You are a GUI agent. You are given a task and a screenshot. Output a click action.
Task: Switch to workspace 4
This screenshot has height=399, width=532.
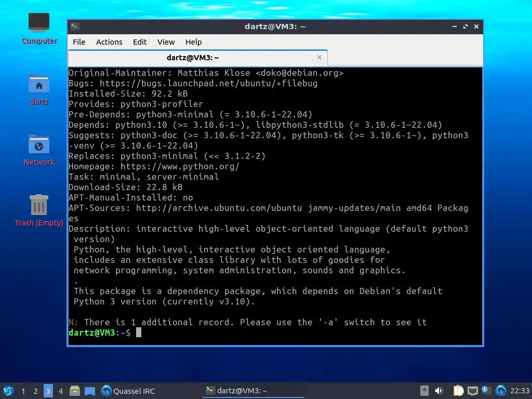pos(60,391)
